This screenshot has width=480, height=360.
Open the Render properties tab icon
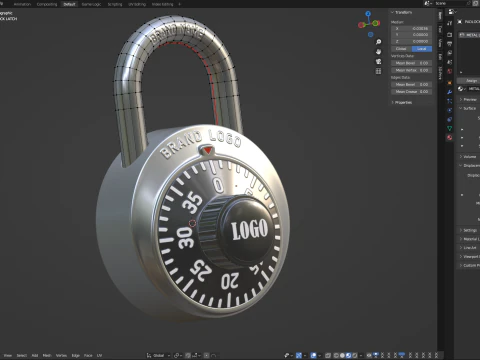[x=450, y=35]
